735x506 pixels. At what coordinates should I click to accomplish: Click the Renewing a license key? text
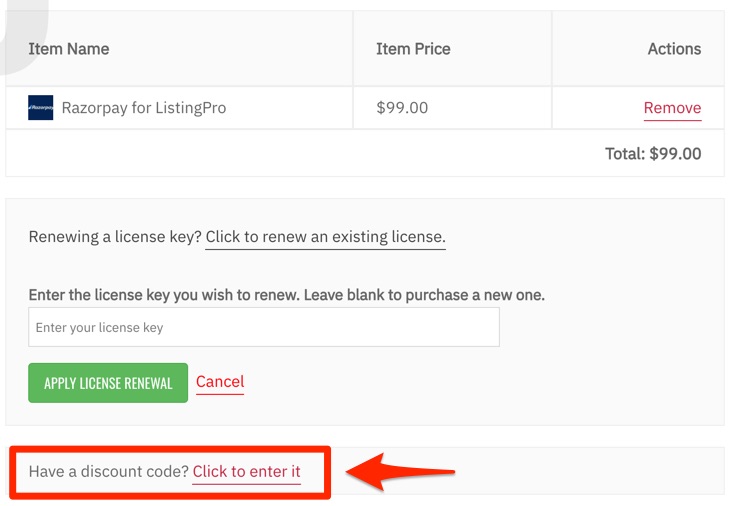pos(115,237)
